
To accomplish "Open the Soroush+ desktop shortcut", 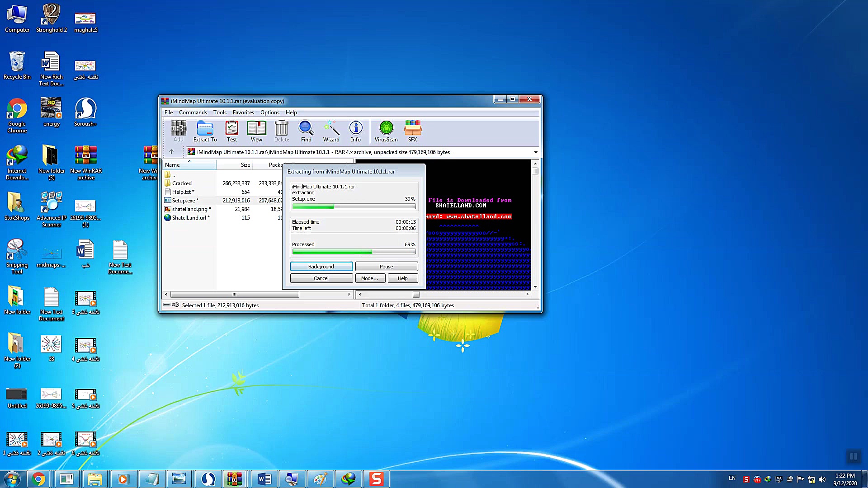I will (85, 112).
